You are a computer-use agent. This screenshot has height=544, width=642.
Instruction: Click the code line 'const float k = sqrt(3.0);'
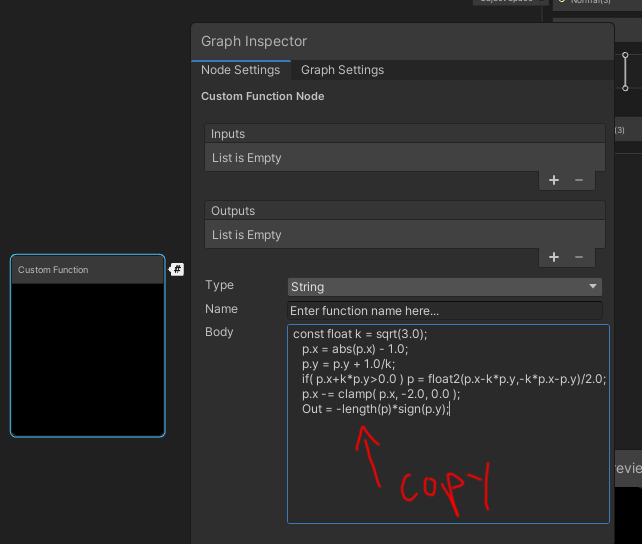tap(360, 334)
